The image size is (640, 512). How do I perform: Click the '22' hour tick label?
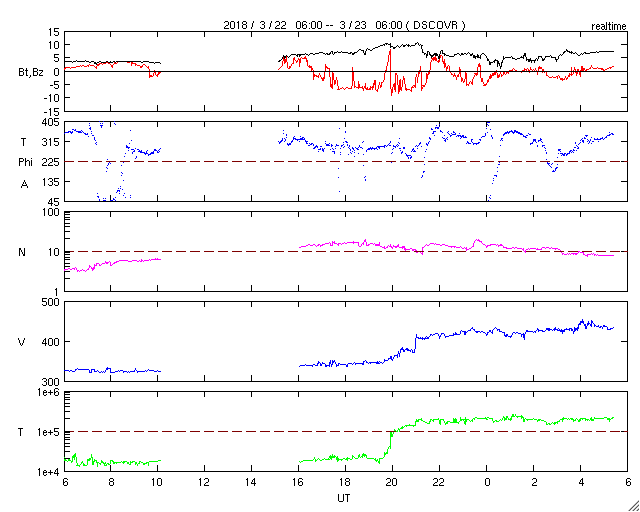coord(439,482)
